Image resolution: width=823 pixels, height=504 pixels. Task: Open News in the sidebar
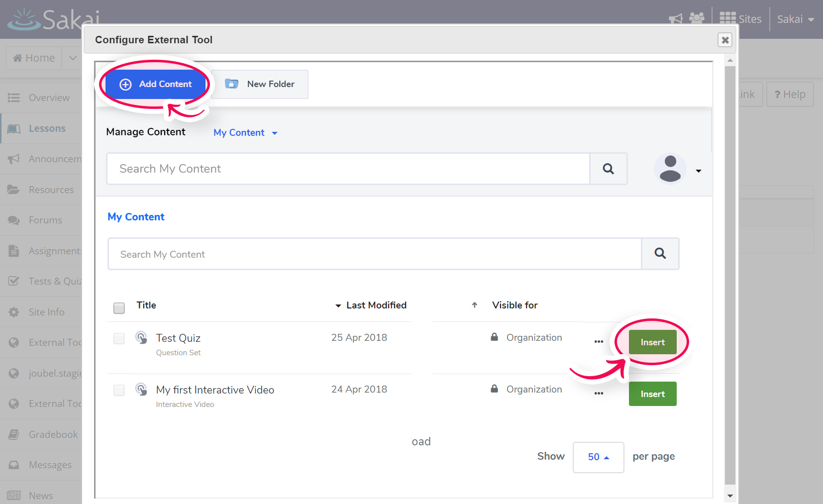click(x=41, y=496)
